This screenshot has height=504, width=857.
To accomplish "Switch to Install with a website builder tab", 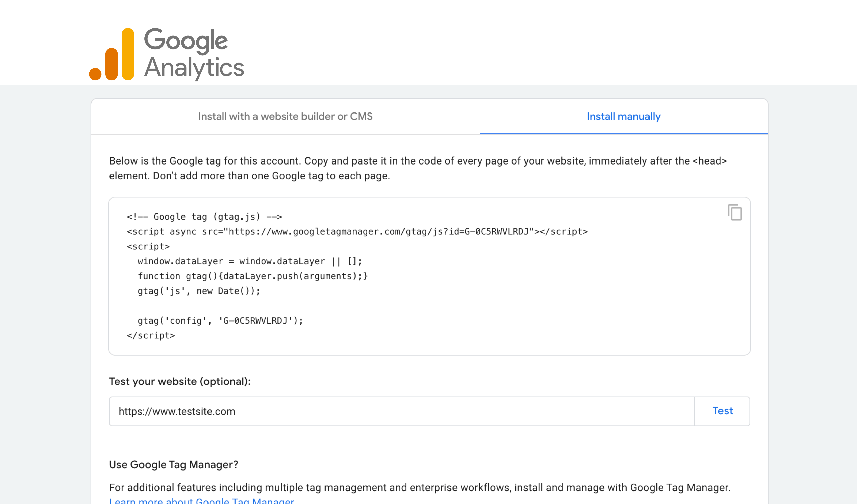I will pyautogui.click(x=285, y=117).
